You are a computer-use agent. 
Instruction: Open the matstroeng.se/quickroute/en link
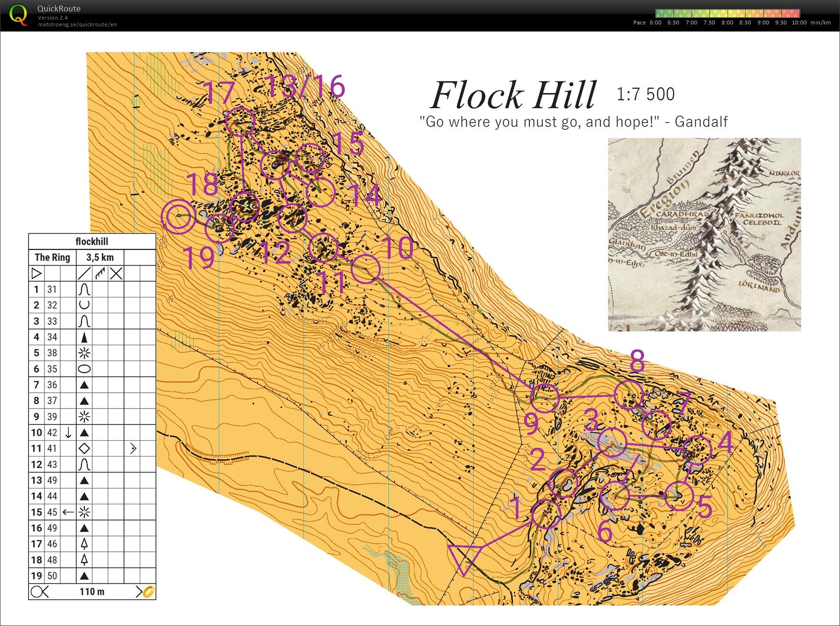(x=77, y=24)
